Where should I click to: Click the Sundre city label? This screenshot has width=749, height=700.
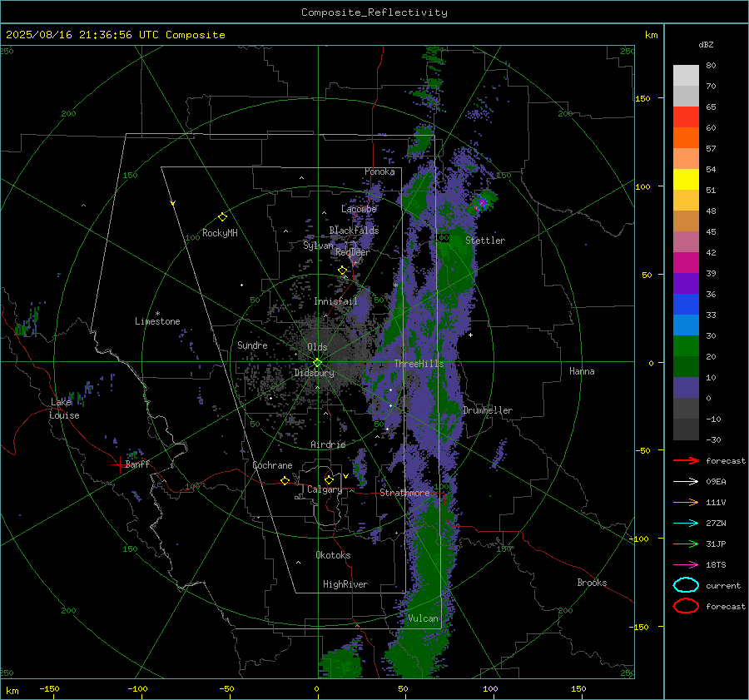(x=252, y=345)
